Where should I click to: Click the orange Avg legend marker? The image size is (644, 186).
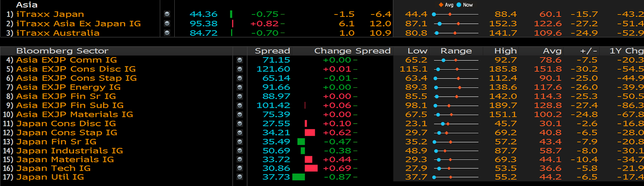pos(441,5)
